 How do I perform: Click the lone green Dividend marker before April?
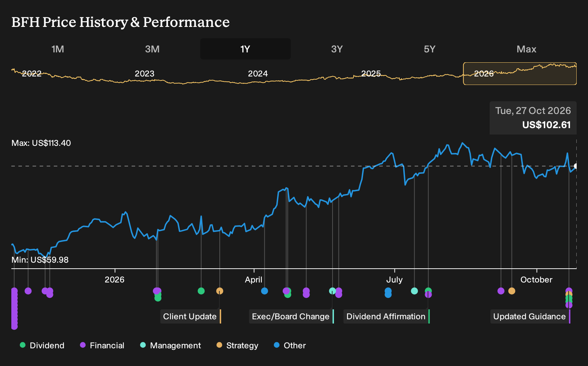201,291
